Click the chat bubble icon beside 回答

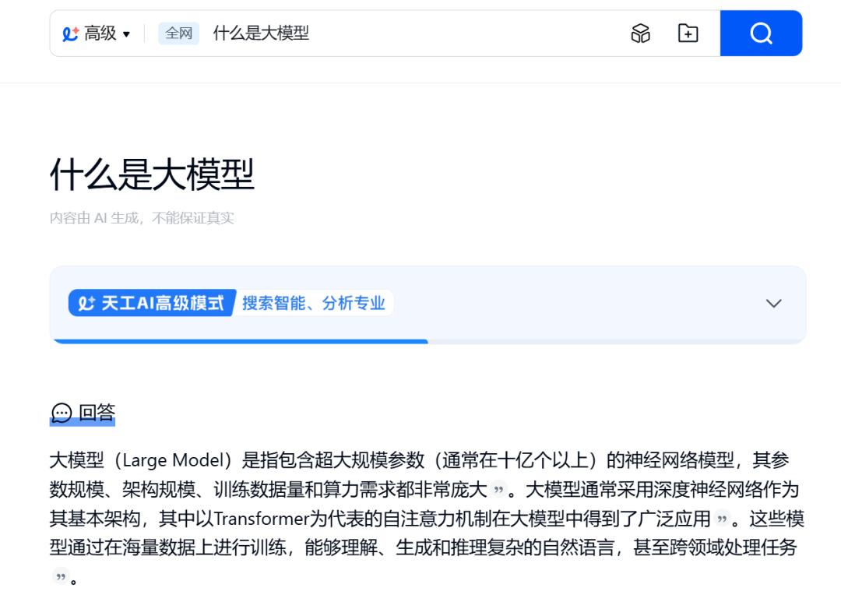61,413
